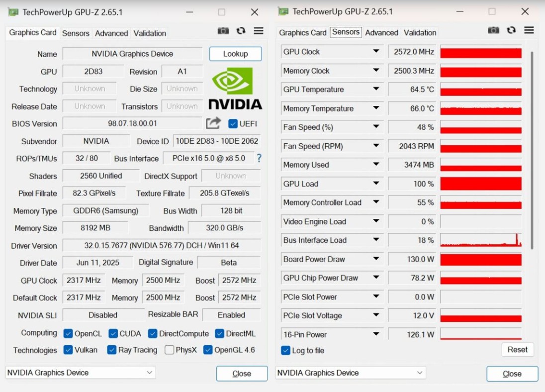Image resolution: width=545 pixels, height=392 pixels.
Task: Toggle the Log to file checkbox
Action: [x=286, y=350]
